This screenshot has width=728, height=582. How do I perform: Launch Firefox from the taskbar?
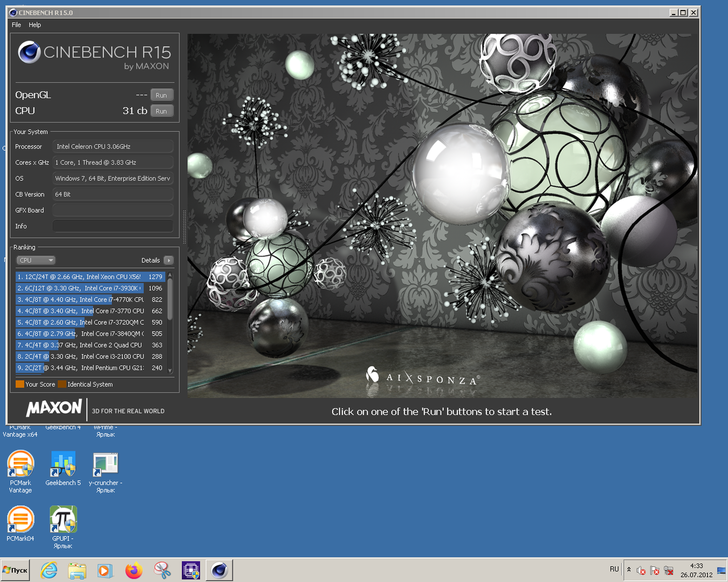134,570
